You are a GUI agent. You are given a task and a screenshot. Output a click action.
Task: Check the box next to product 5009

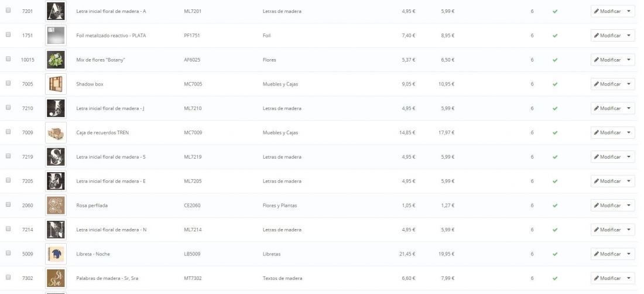[x=8, y=253]
